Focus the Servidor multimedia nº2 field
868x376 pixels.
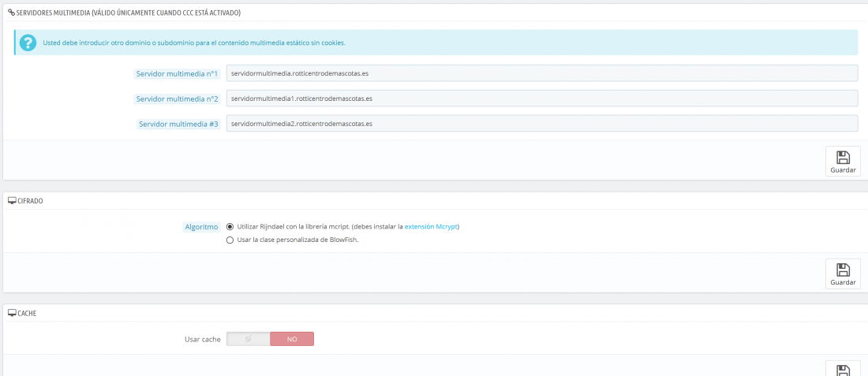pyautogui.click(x=542, y=99)
